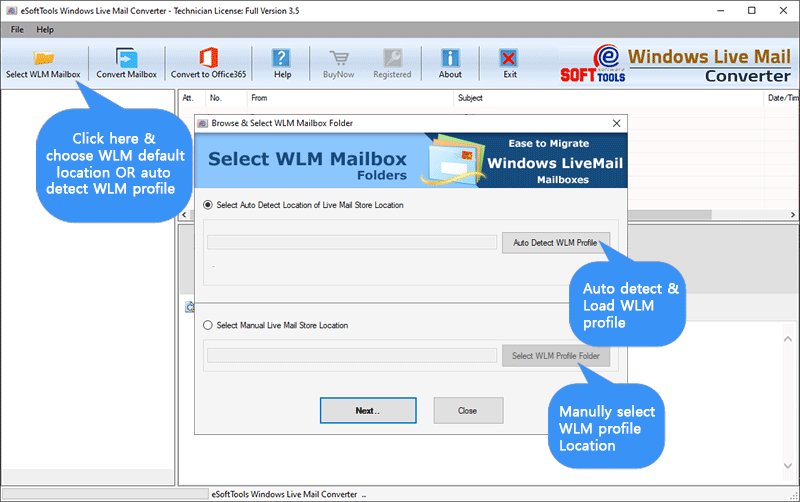
Task: Click Select WLM Profile Folder button
Action: pos(556,356)
